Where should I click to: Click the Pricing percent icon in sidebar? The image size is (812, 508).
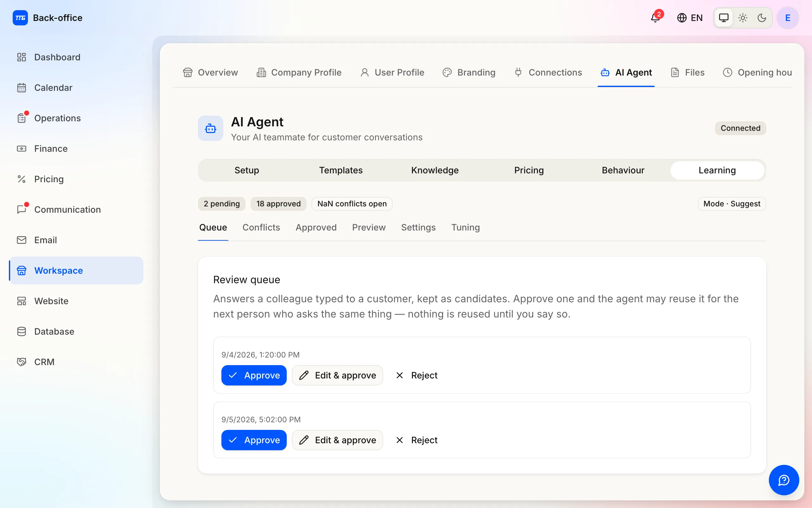tap(22, 179)
